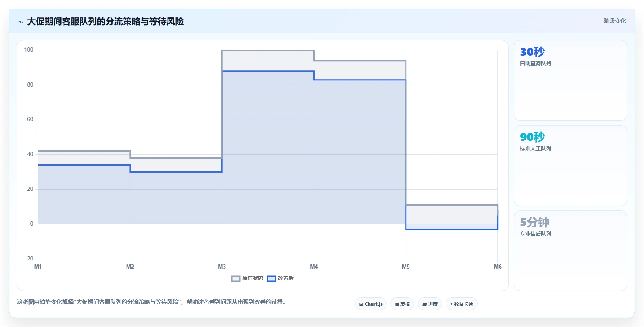Click the 自助查询队列 caption
The width and height of the screenshot is (644, 327).
tap(536, 63)
